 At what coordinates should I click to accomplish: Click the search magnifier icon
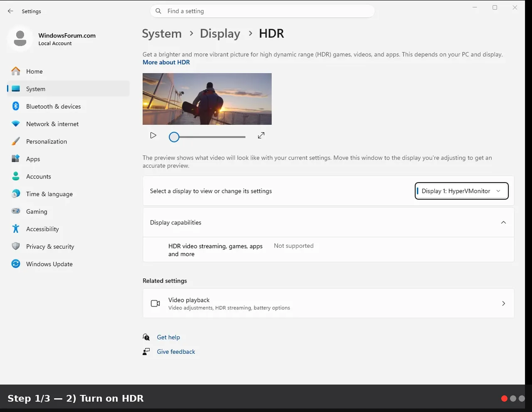pos(158,11)
